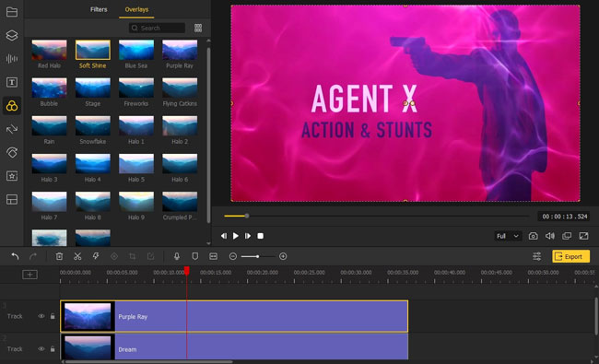
Task: Select the Blue Sea overlay thumbnail
Action: click(x=136, y=50)
